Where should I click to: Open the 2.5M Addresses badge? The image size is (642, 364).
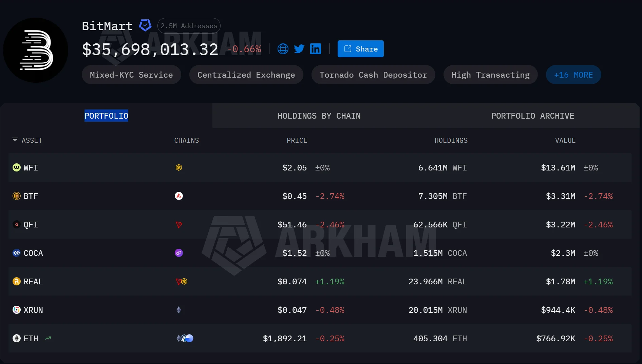[x=189, y=26]
